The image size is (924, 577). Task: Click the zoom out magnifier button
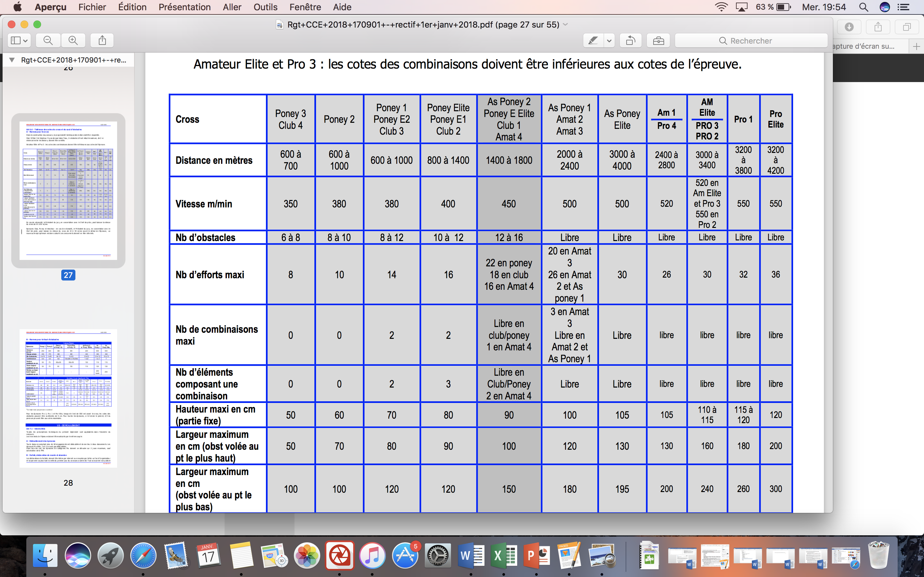click(48, 40)
